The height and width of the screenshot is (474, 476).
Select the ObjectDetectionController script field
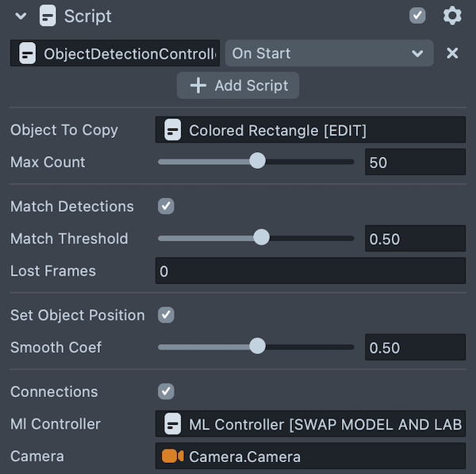(123, 54)
